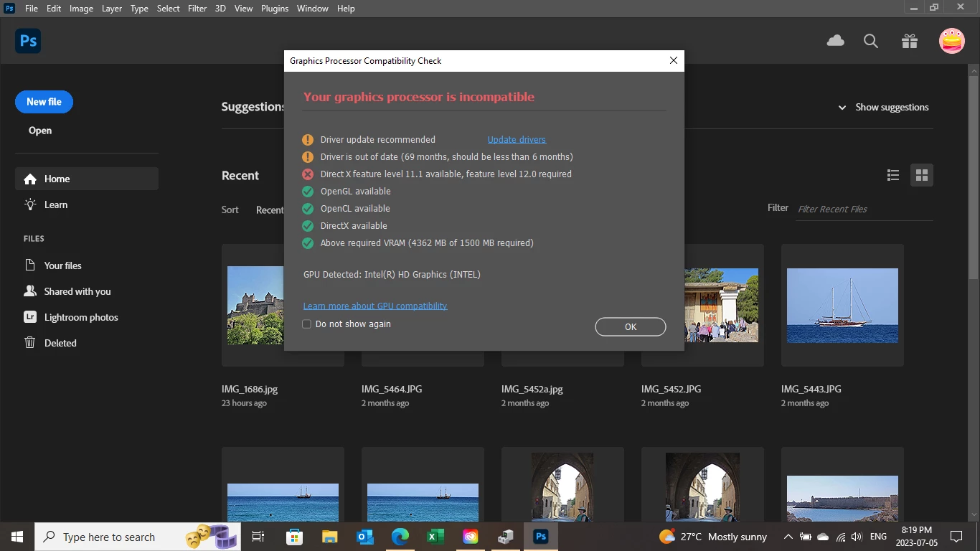Click the ENG language indicator

pyautogui.click(x=878, y=537)
